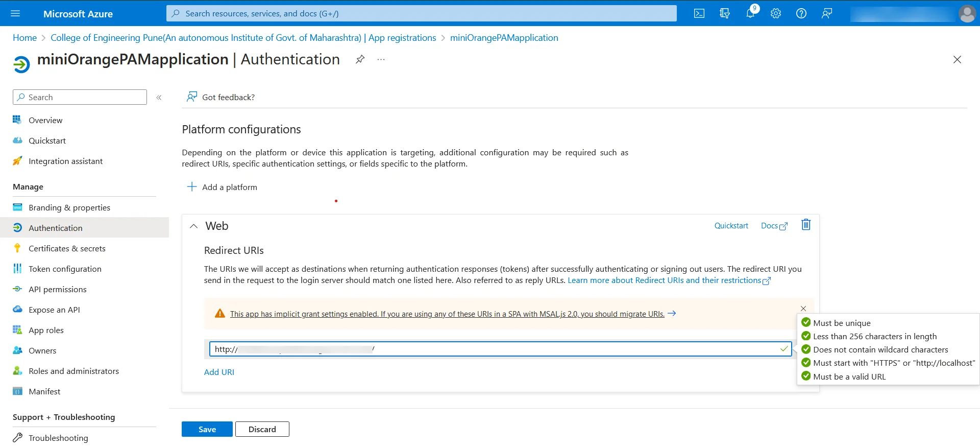The width and height of the screenshot is (980, 448).
Task: Pin the Authentication blade
Action: [360, 59]
